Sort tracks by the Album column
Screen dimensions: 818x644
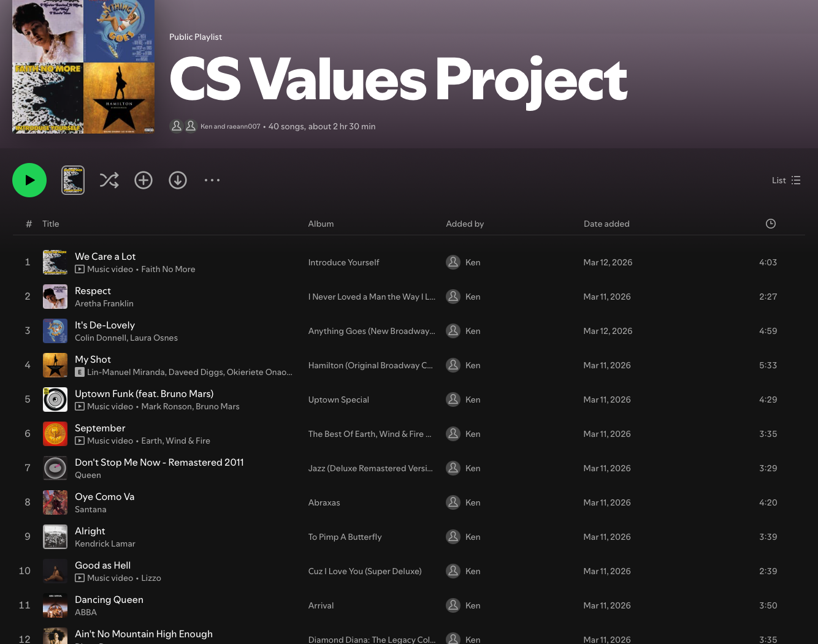click(x=321, y=224)
